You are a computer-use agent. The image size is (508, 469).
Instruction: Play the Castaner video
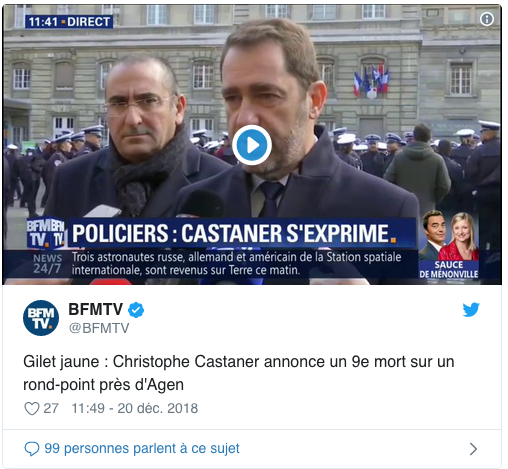[x=252, y=145]
